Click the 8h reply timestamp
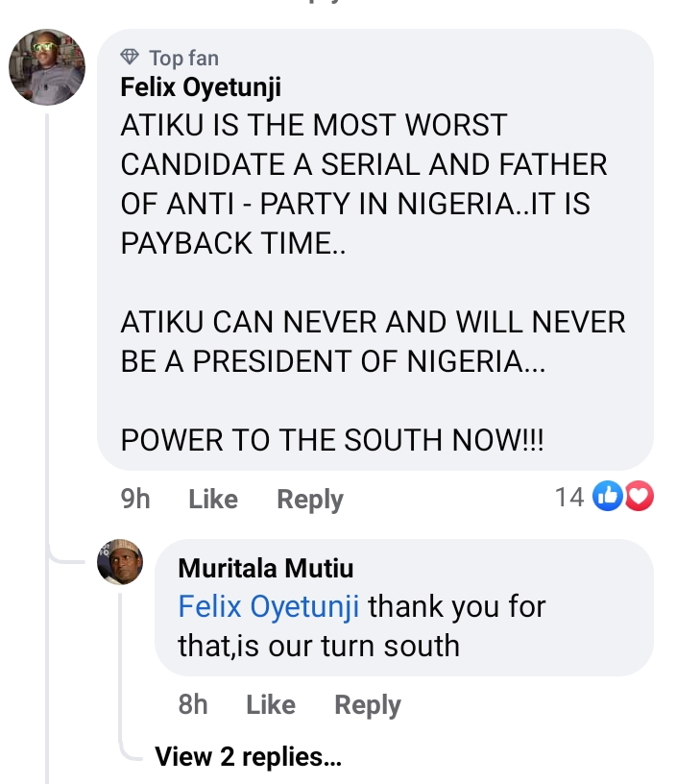Screen dimensions: 676x784 click(193, 705)
